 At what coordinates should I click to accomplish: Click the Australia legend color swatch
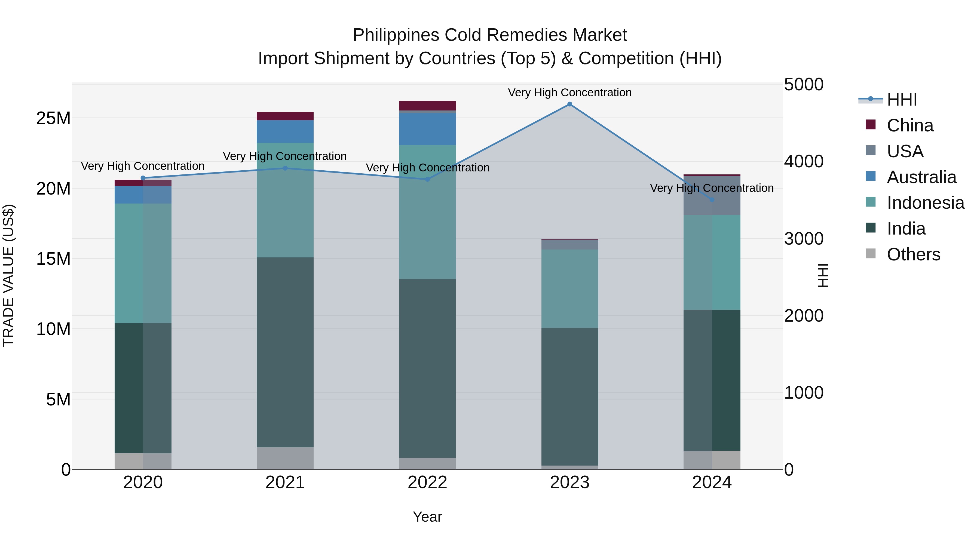[871, 176]
